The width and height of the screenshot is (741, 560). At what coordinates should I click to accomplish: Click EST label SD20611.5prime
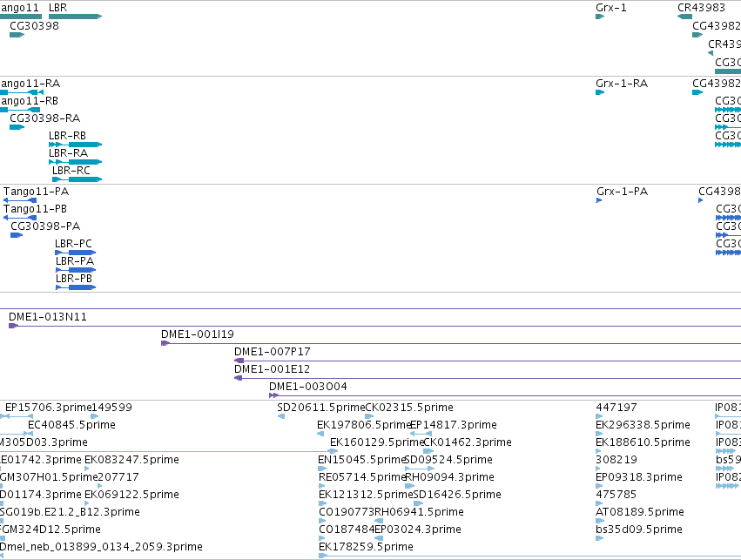321,408
